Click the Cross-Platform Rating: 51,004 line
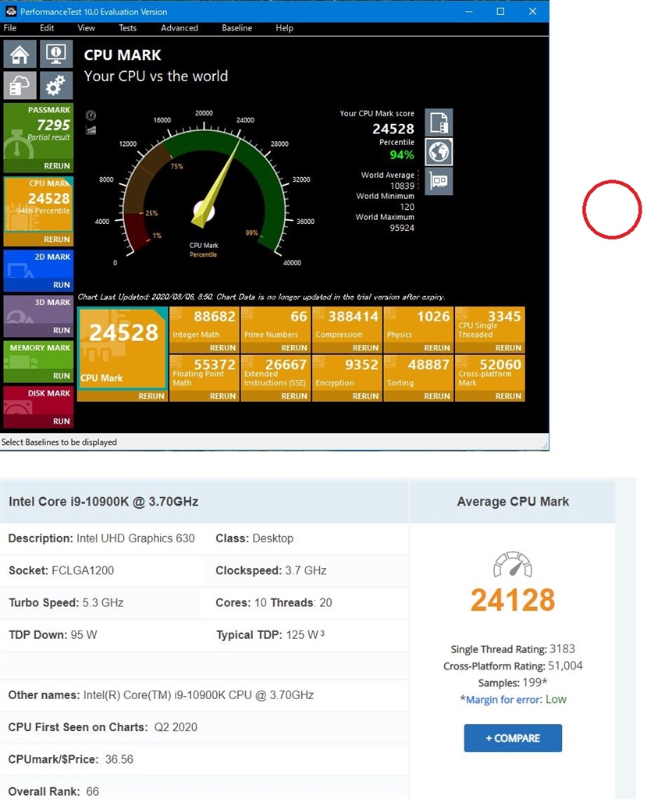This screenshot has height=799, width=672. tap(513, 666)
